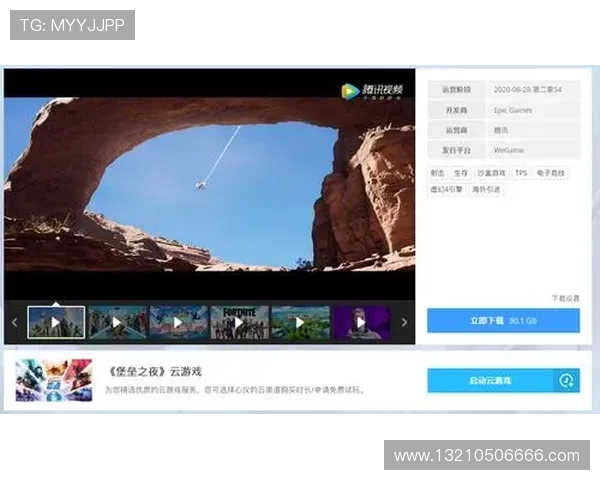The height and width of the screenshot is (480, 600).
Task: Play the FORTNITE logo trailer thumbnail
Action: [x=239, y=322]
